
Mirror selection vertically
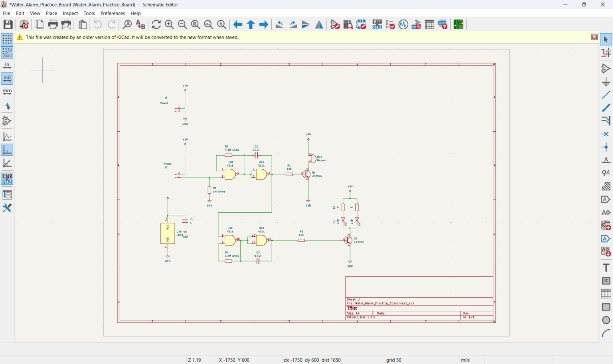(306, 24)
